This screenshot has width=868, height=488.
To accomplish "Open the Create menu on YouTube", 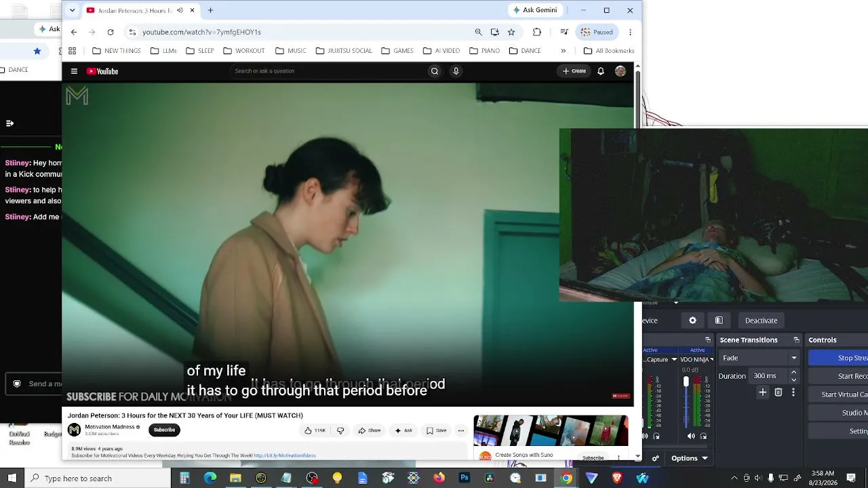I will pos(574,71).
